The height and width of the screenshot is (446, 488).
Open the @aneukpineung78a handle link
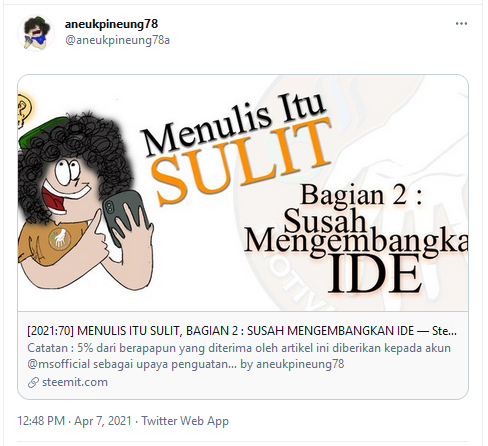117,40
